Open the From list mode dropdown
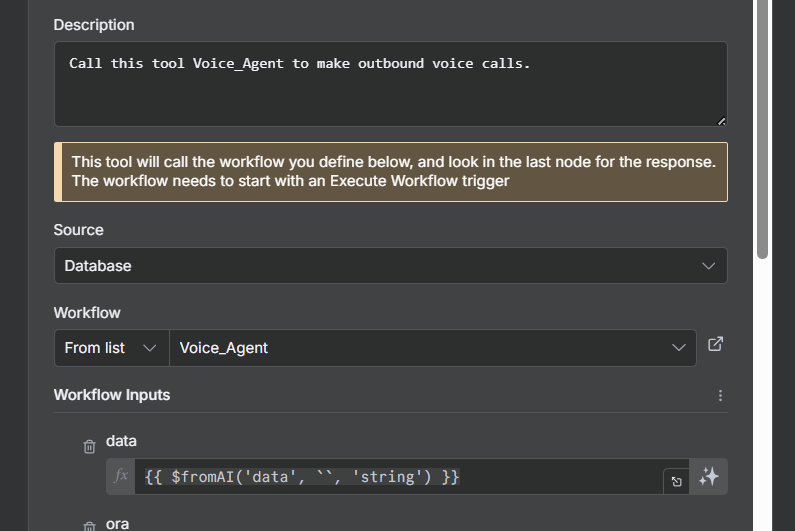The height and width of the screenshot is (531, 795). 111,348
